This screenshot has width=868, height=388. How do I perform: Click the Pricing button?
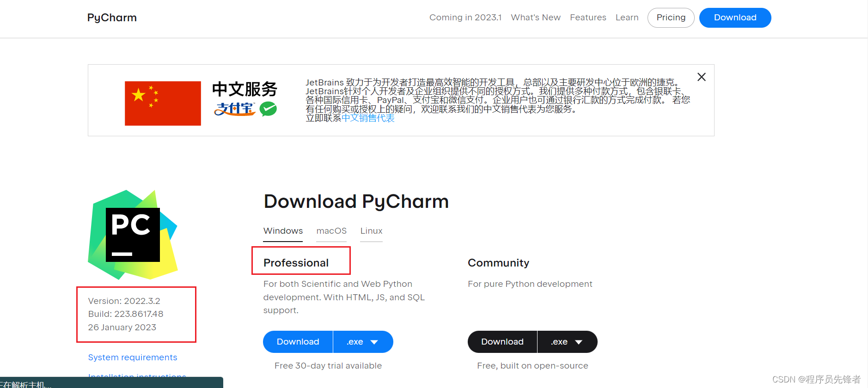coord(671,18)
